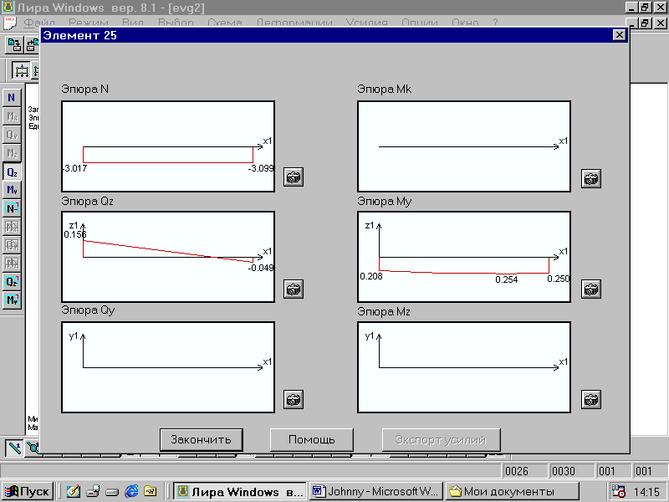Viewport: 669px width, 502px height.
Task: Click the load-case switch icon at top-left of toolbar
Action: pyautogui.click(x=14, y=45)
